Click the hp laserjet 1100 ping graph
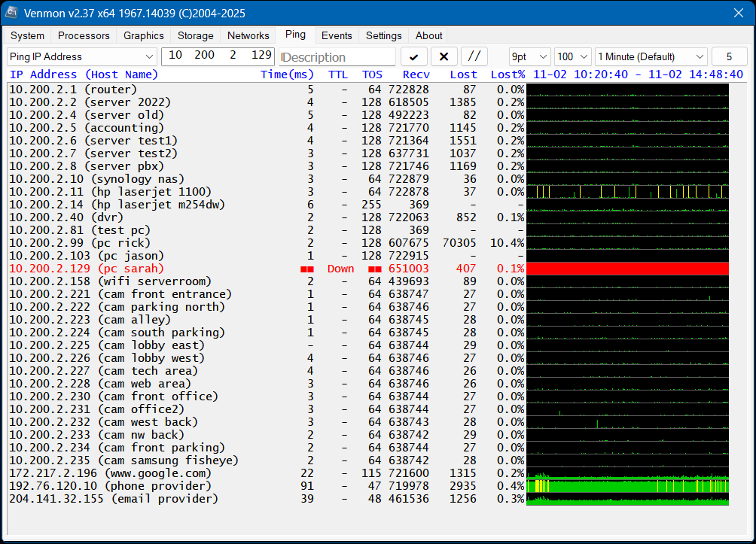Viewport: 756px width, 544px height. coord(627,192)
